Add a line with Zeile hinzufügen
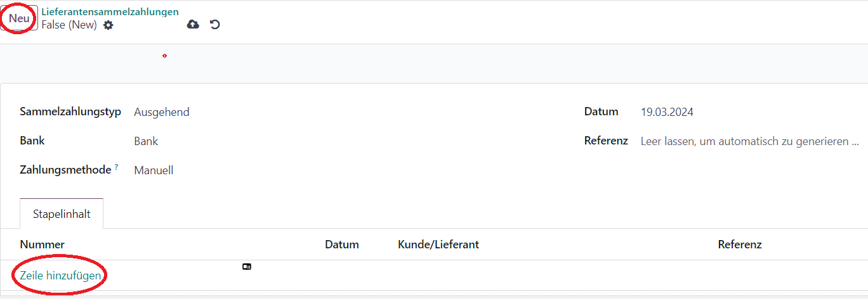Screen dimensions: 868x299 [60, 276]
